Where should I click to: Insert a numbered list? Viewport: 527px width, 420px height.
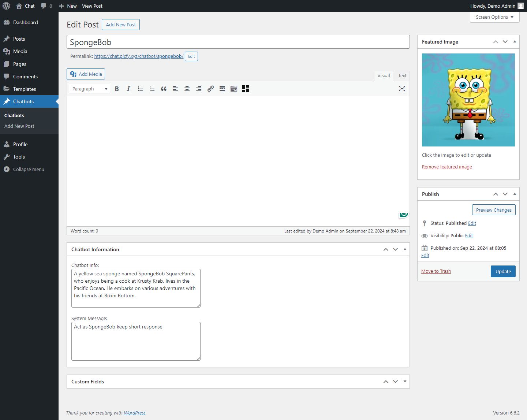(152, 89)
